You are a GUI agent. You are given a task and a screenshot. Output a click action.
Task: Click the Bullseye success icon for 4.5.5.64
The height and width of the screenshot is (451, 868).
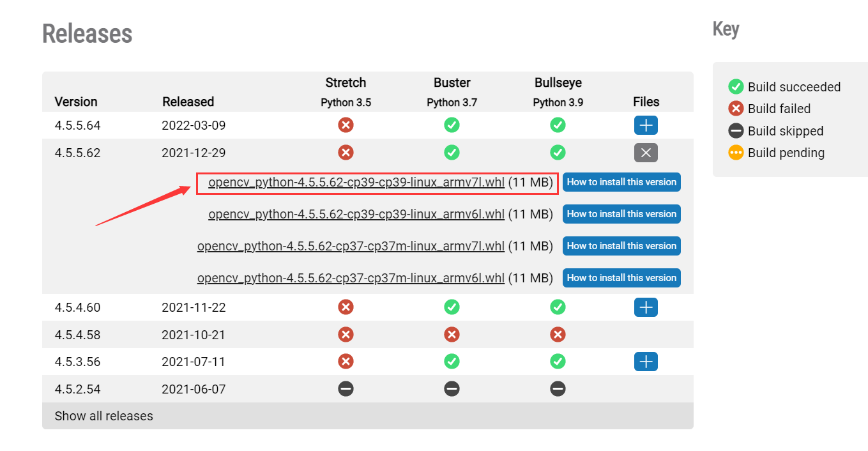558,125
